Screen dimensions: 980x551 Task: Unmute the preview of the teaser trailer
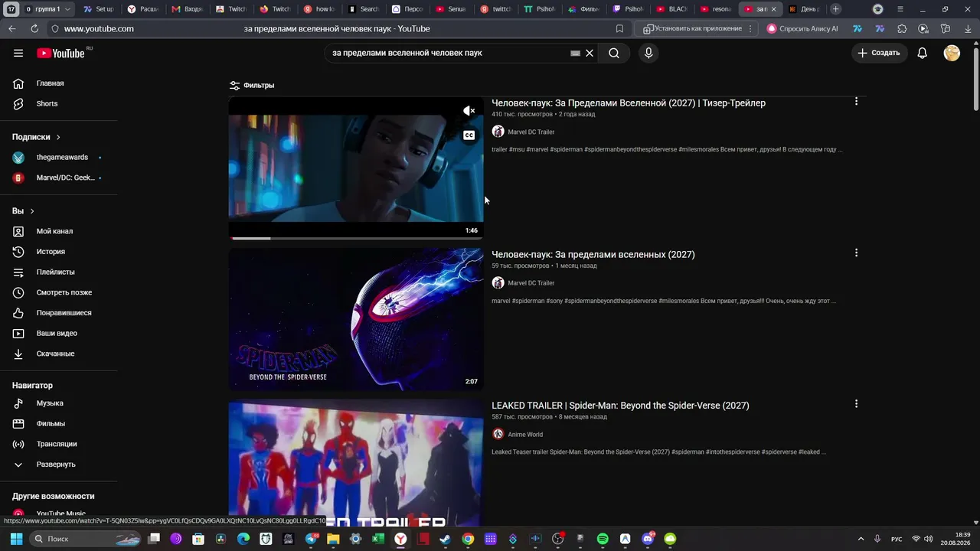click(469, 111)
